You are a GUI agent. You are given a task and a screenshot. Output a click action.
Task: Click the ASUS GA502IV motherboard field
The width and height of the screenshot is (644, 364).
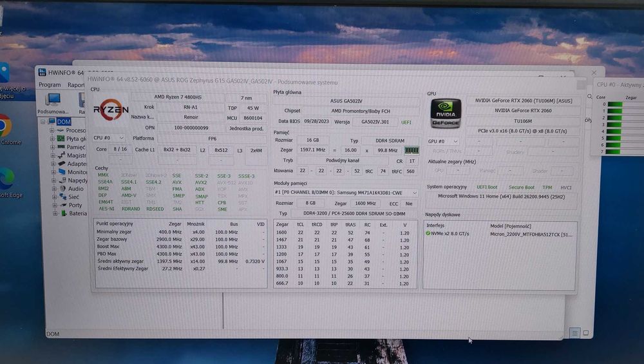coord(346,101)
